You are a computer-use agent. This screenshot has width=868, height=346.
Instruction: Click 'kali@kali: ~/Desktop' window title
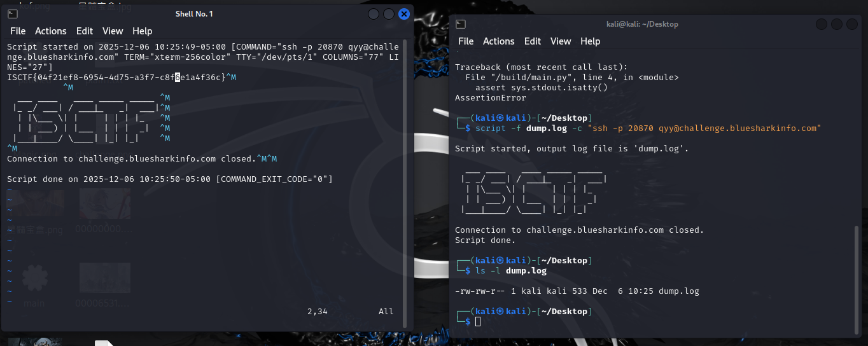tap(642, 24)
